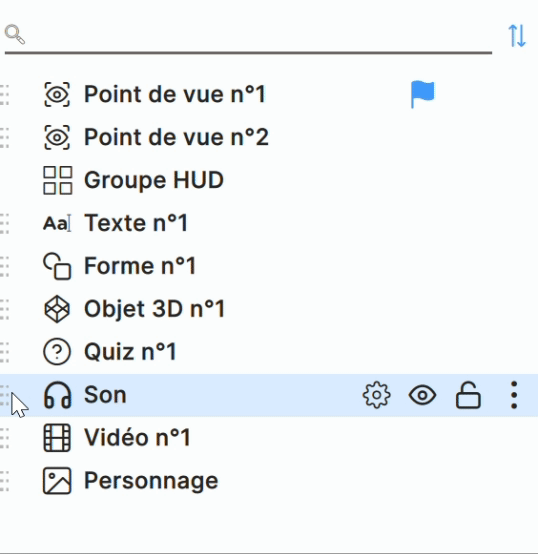Click the Quiz n°1 question mark icon
Viewport: 538px width, 554px height.
coord(57,352)
